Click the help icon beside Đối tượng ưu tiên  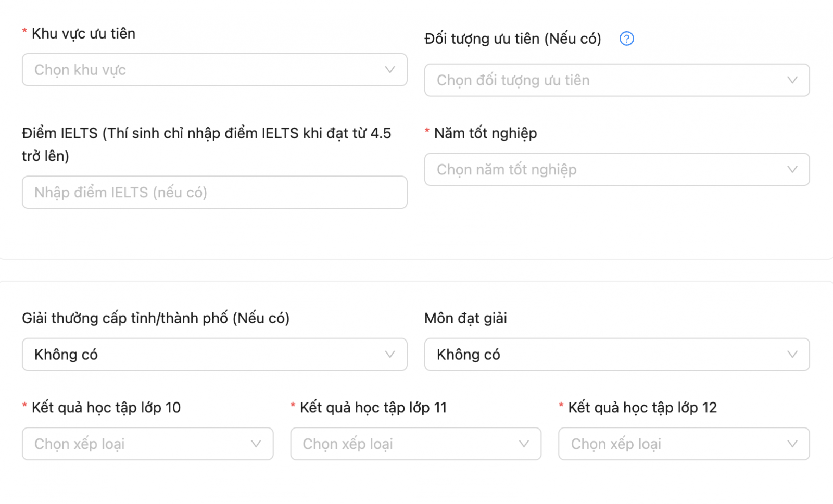click(626, 39)
